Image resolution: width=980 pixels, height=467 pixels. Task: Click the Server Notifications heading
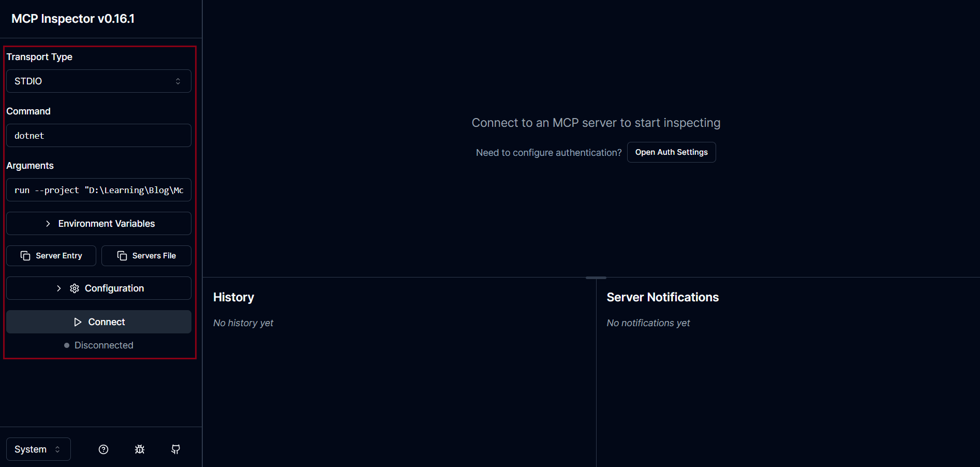point(663,297)
